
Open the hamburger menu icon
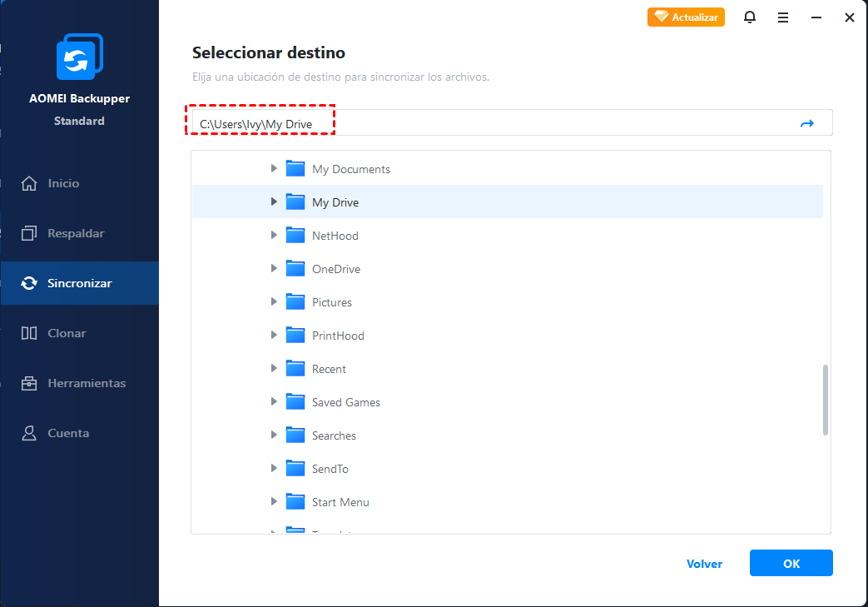783,17
